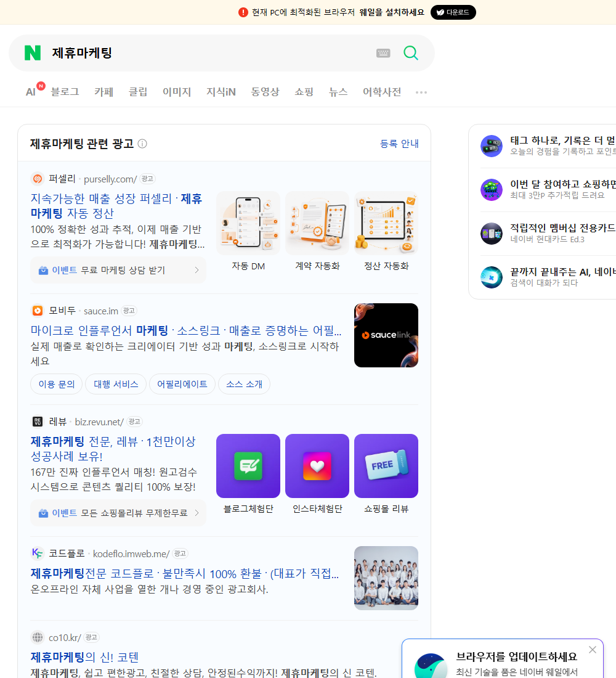Click the green magnifier search icon
616x678 pixels.
tap(411, 53)
